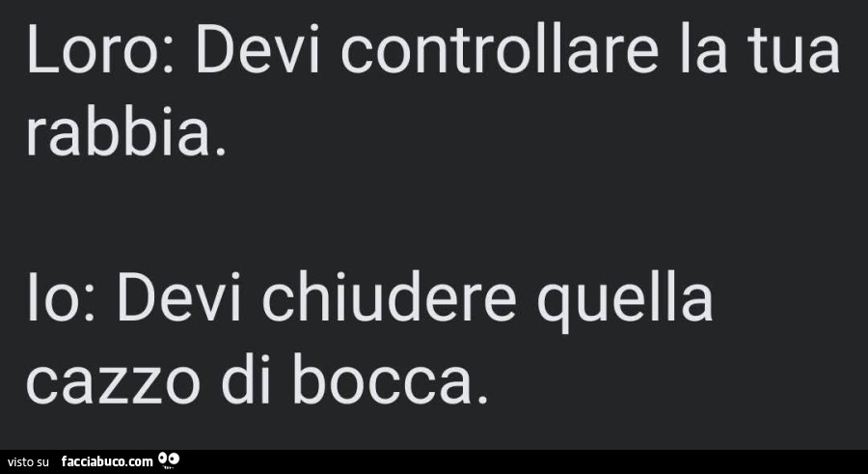The width and height of the screenshot is (868, 474).
Task: Click the word "chiudere"
Action: coord(389,298)
